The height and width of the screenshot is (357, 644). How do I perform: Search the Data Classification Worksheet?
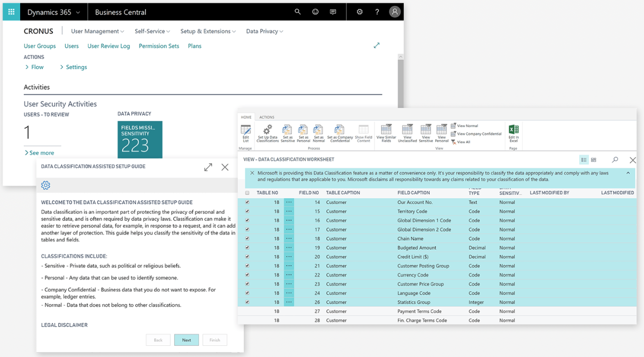tap(615, 160)
